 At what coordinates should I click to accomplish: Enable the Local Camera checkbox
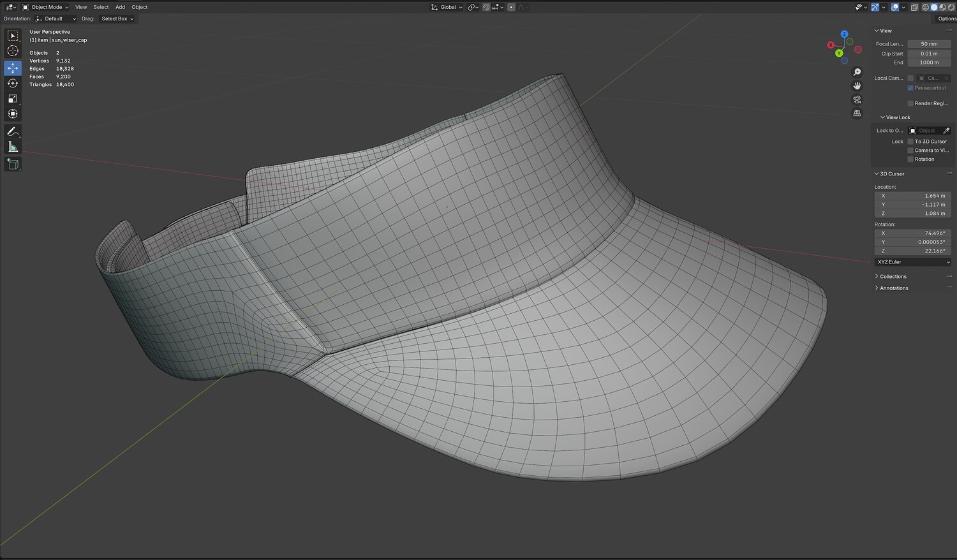click(x=910, y=78)
